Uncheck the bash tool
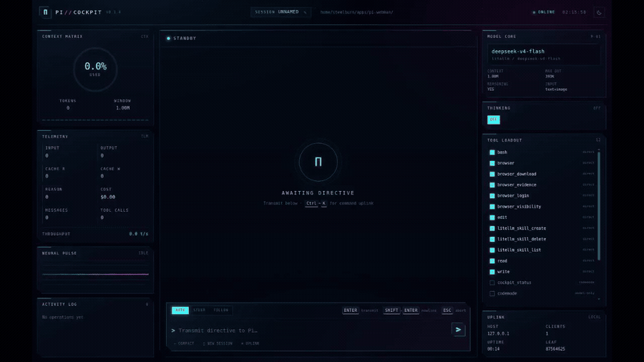Image resolution: width=644 pixels, height=362 pixels. tap(492, 152)
